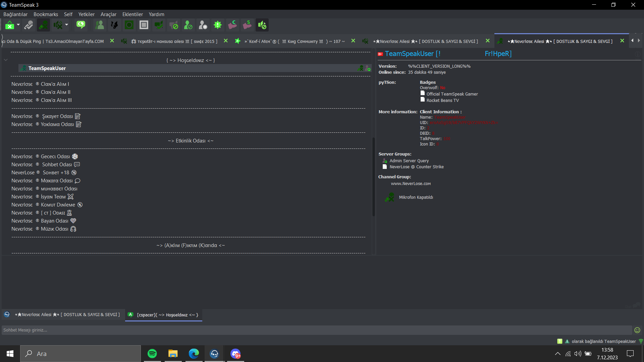Open the Neverlose Ailesi chat tab at bottom

click(x=64, y=315)
